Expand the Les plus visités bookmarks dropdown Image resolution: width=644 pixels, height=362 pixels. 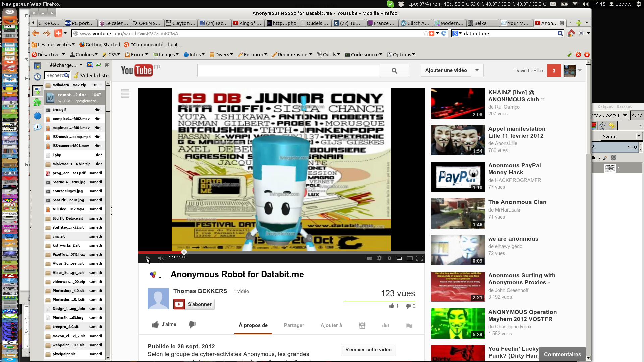click(x=54, y=45)
